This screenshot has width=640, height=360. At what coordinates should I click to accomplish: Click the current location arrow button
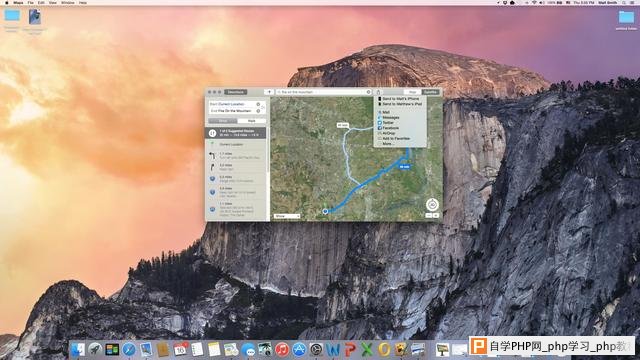point(269,92)
